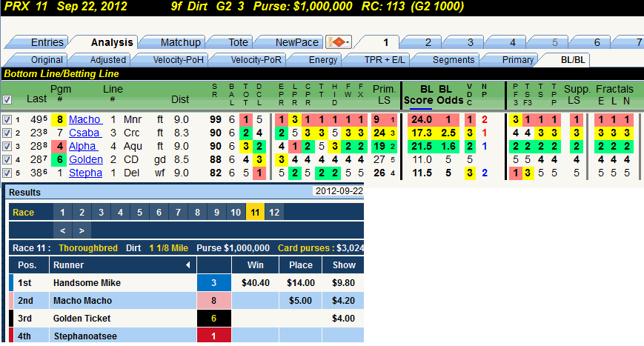Click the Pos. column header in Results

click(27, 265)
